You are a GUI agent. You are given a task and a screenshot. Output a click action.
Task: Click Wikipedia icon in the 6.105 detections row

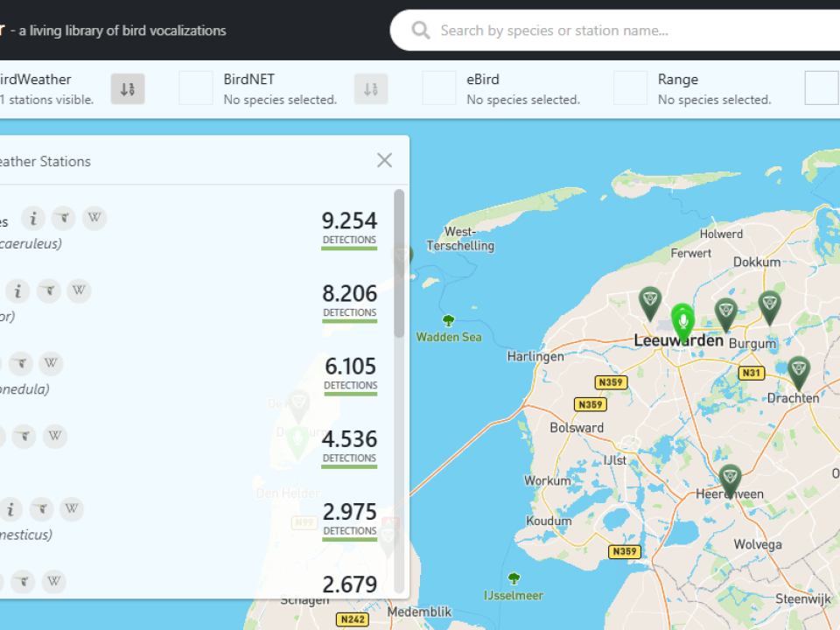[x=51, y=363]
